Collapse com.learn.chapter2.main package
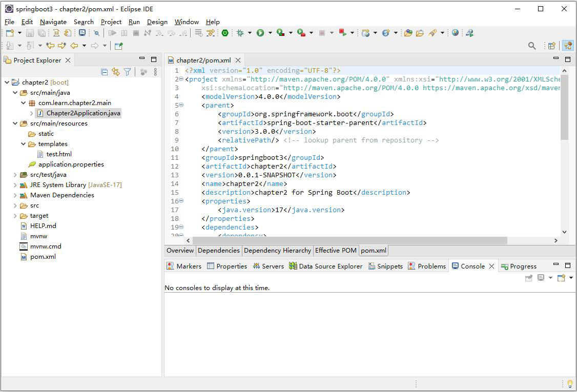This screenshot has width=577, height=392. (23, 103)
